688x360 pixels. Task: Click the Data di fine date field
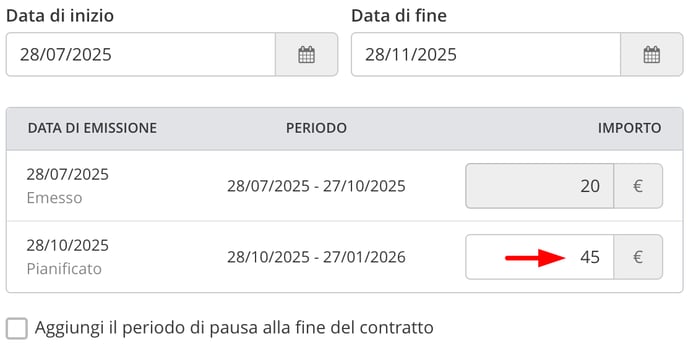click(x=486, y=54)
